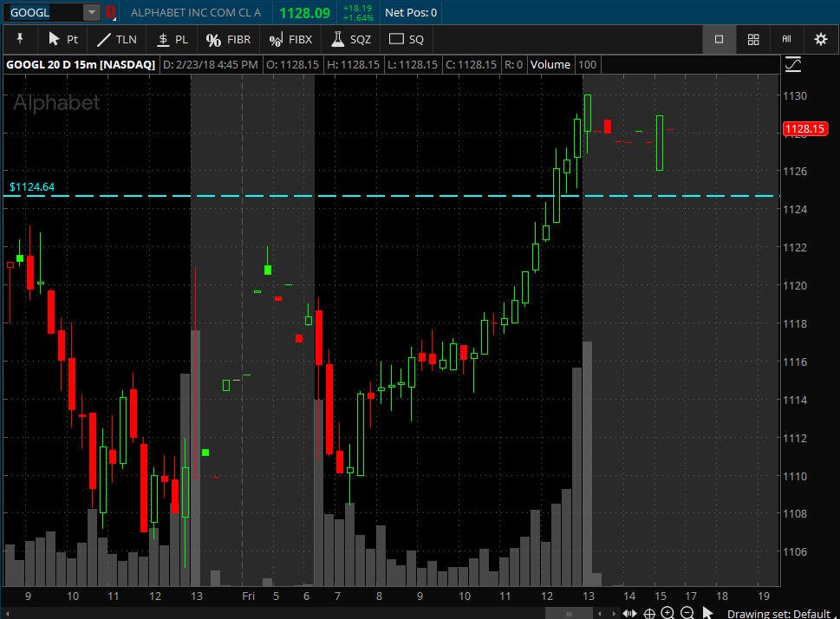Image resolution: width=840 pixels, height=619 pixels.
Task: Select the PL price level tool
Action: click(x=172, y=39)
